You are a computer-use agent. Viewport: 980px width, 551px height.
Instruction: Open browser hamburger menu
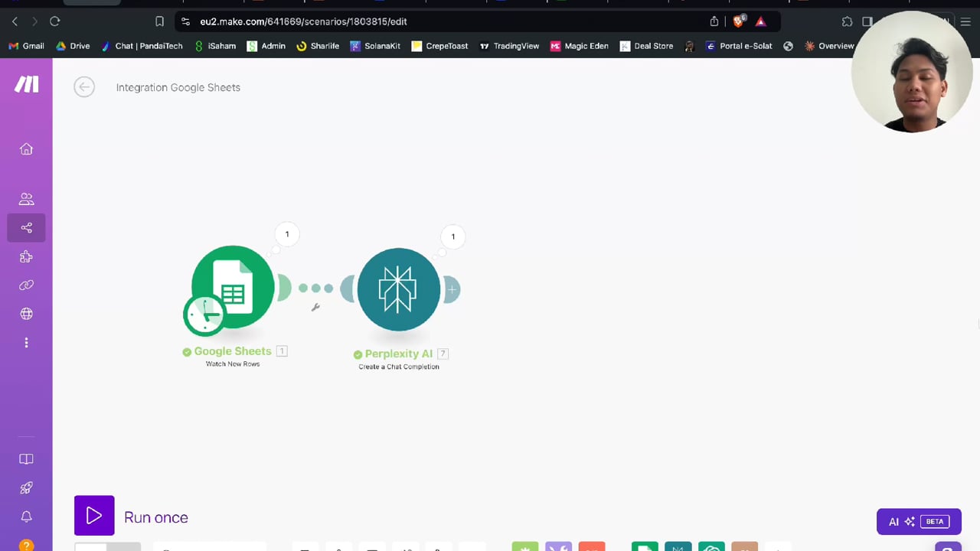(966, 21)
